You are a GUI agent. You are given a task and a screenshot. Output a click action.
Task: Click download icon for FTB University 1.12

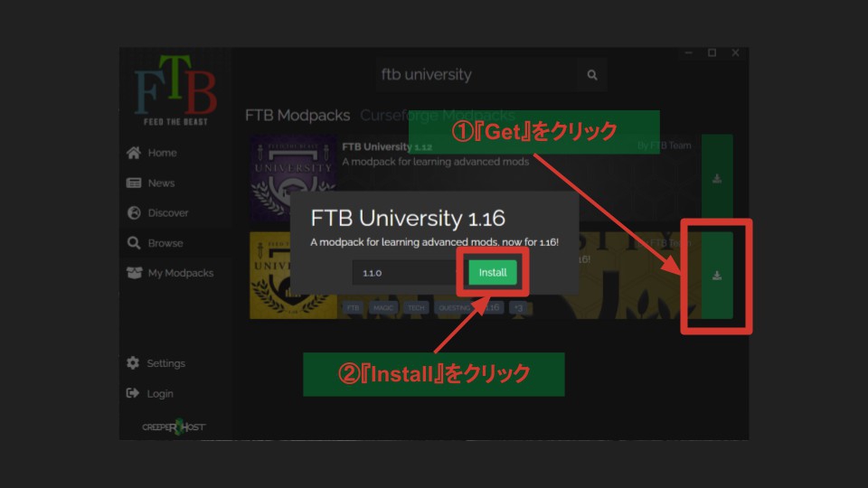(717, 179)
